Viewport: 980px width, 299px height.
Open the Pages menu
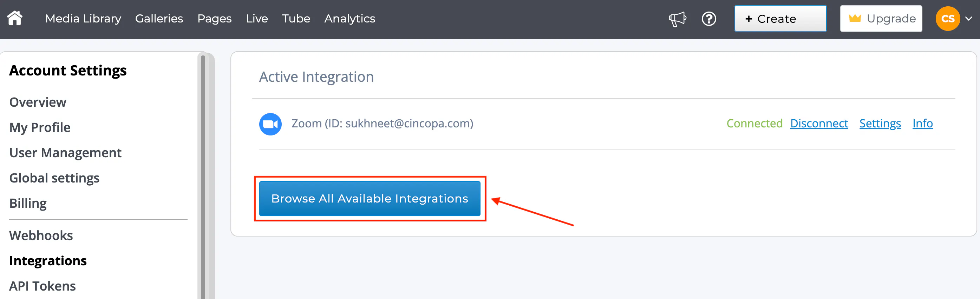click(x=214, y=19)
